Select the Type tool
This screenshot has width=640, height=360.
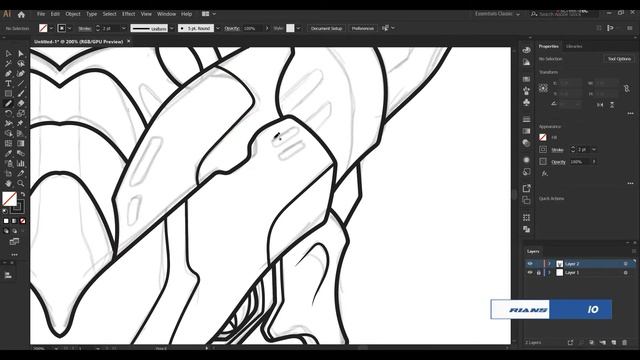(8, 83)
